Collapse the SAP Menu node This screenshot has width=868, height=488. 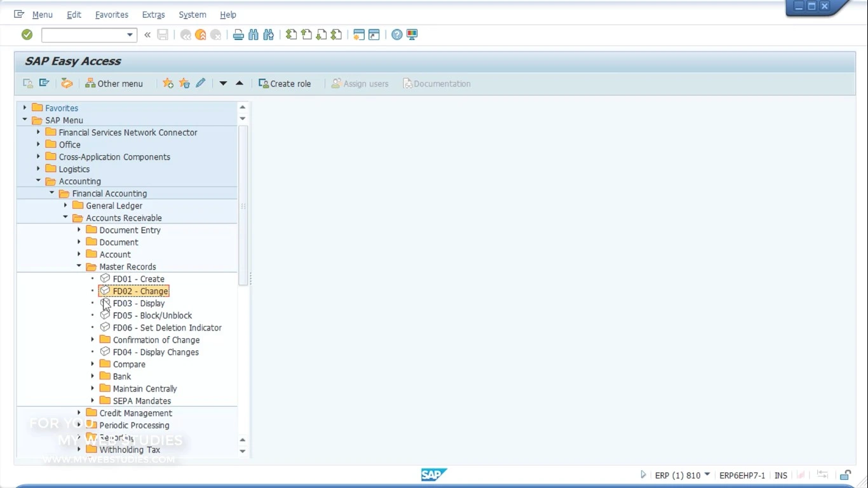pos(25,119)
